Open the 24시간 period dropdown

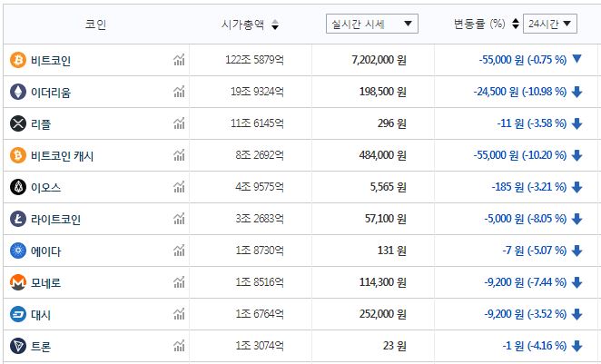[x=553, y=24]
